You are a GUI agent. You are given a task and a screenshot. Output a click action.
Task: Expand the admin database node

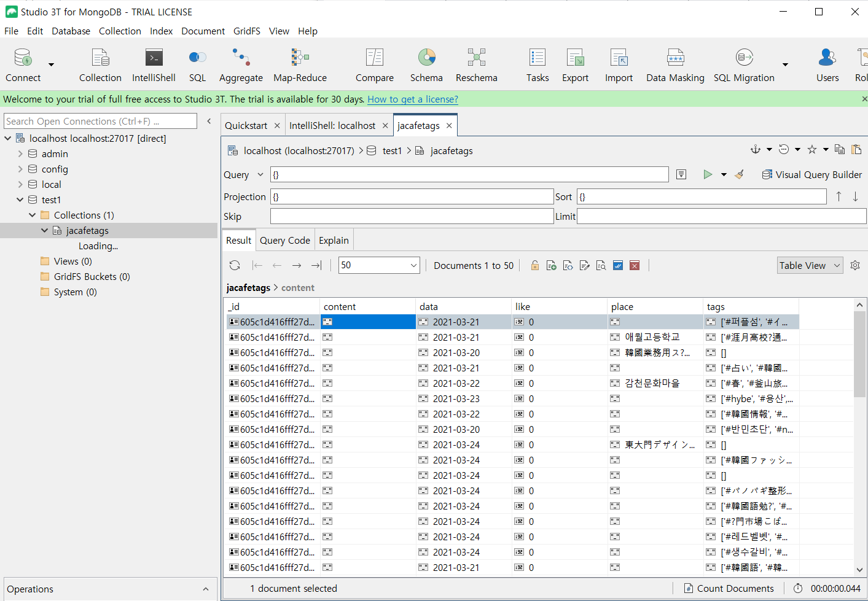pos(20,153)
